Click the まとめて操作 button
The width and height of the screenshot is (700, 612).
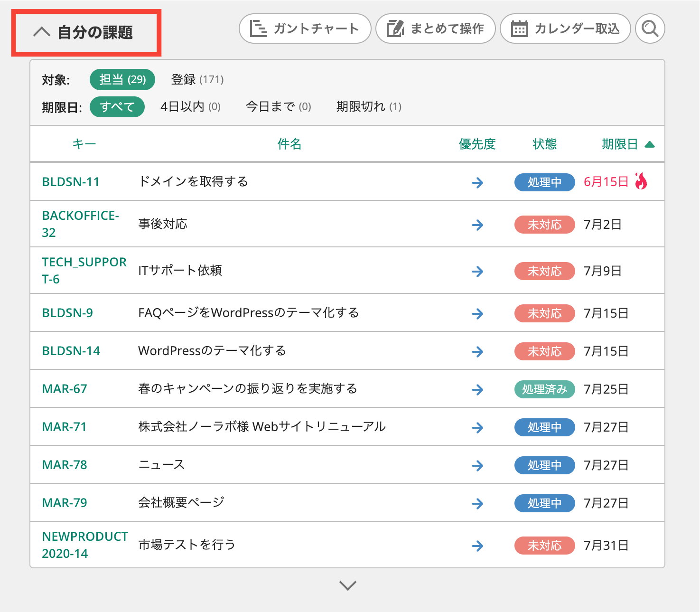tap(436, 28)
